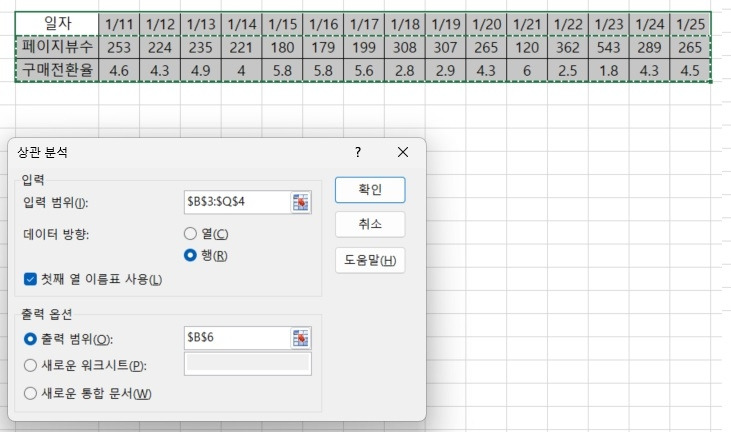Screen dimensions: 731x432
Task: Click the empty 새로운 워크시트 name field
Action: coord(248,363)
